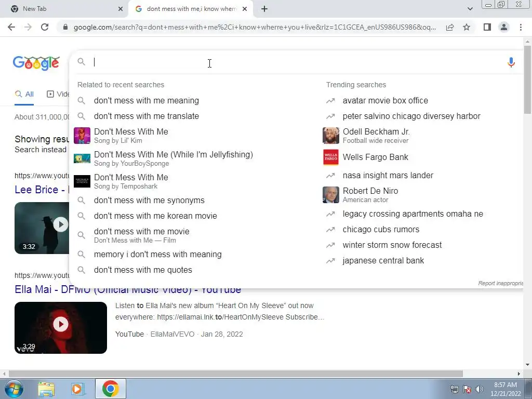Open a new tab with plus icon

[264, 9]
